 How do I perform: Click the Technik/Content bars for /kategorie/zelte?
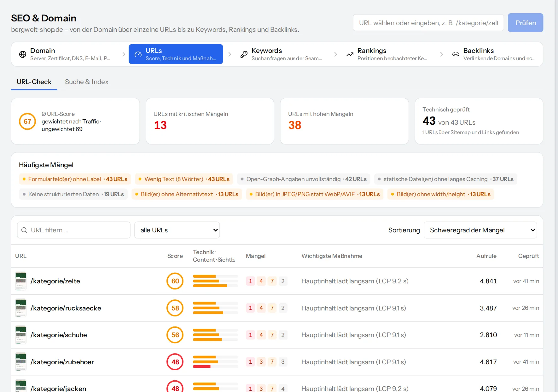pos(216,281)
